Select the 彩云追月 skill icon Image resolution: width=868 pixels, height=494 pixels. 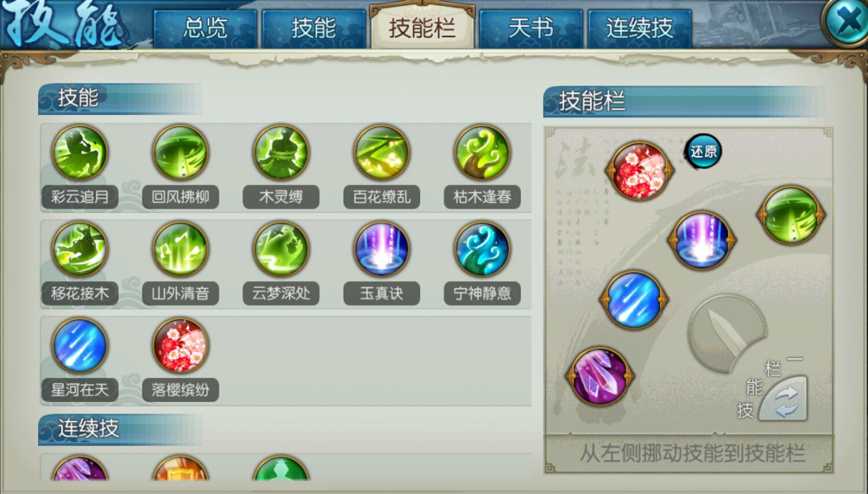tap(80, 153)
